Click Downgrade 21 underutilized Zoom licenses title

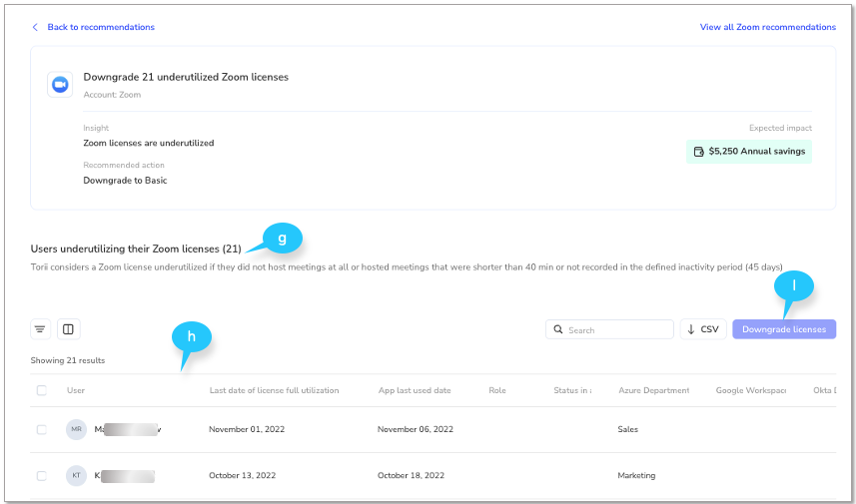186,78
